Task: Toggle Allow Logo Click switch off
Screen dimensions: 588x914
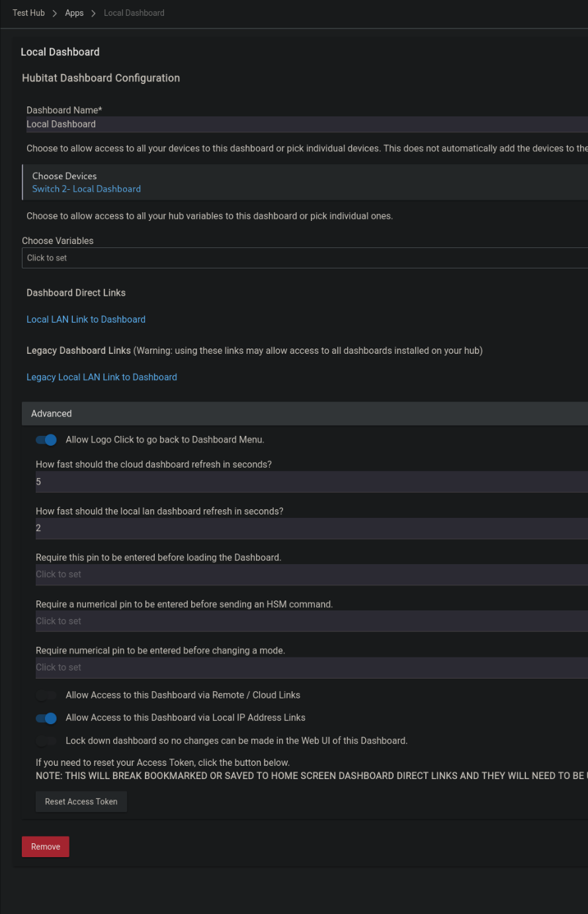Action: click(x=46, y=440)
